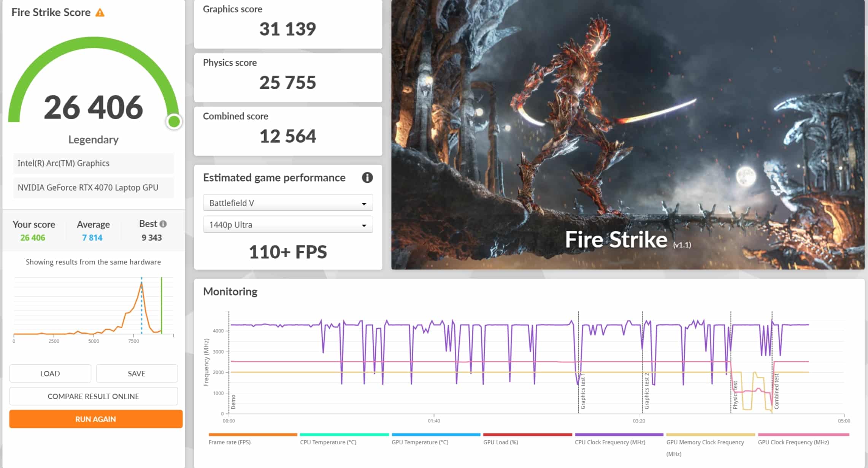
Task: Click the orange RUN AGAIN button
Action: 95,419
